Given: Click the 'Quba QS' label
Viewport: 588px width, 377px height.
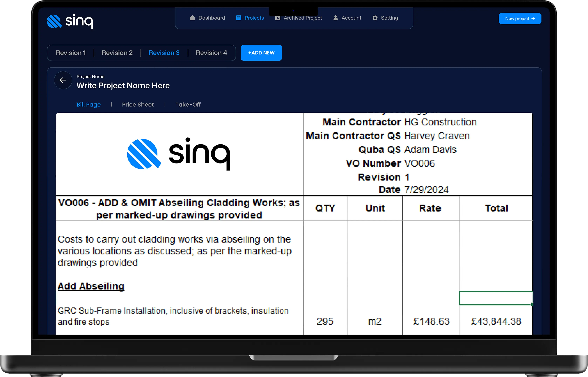Looking at the screenshot, I should click(380, 150).
